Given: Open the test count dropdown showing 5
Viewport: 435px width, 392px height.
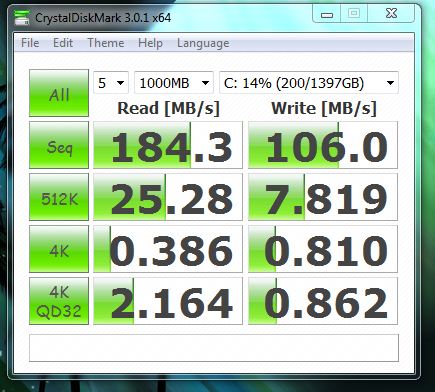Looking at the screenshot, I should coord(111,83).
